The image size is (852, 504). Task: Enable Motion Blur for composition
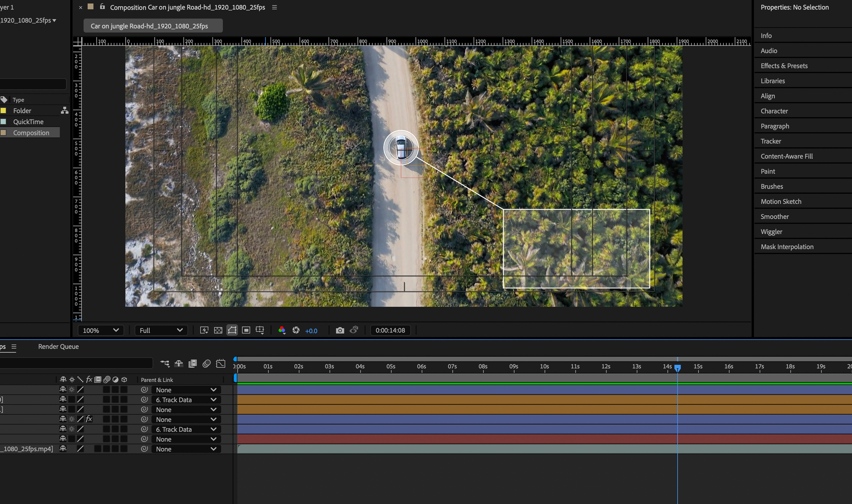coord(207,364)
